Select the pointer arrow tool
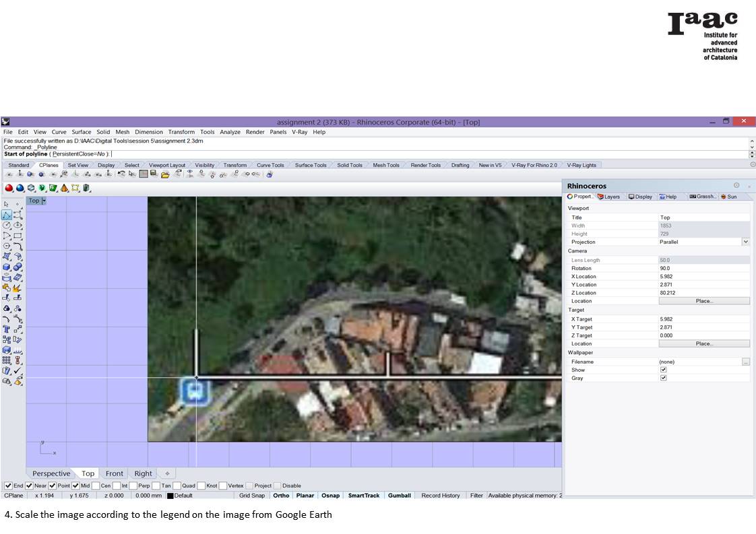The image size is (756, 534). tap(7, 204)
